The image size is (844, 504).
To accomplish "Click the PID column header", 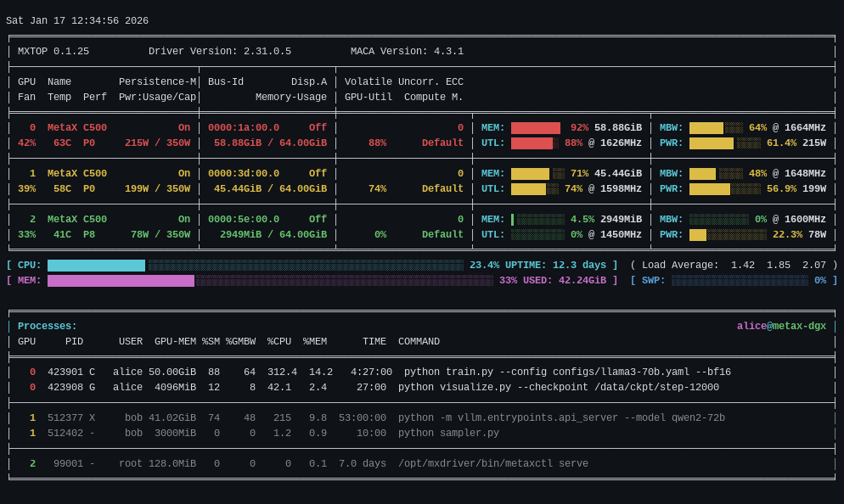I will [x=74, y=342].
